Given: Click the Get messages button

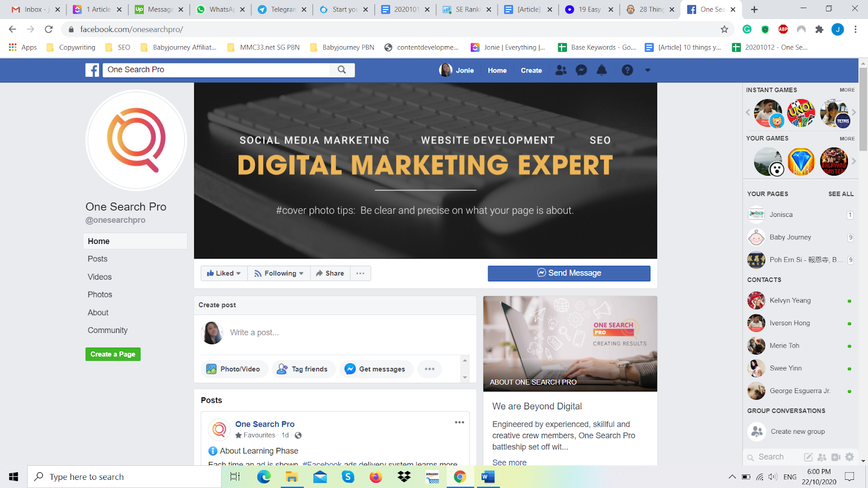Looking at the screenshot, I should click(376, 369).
